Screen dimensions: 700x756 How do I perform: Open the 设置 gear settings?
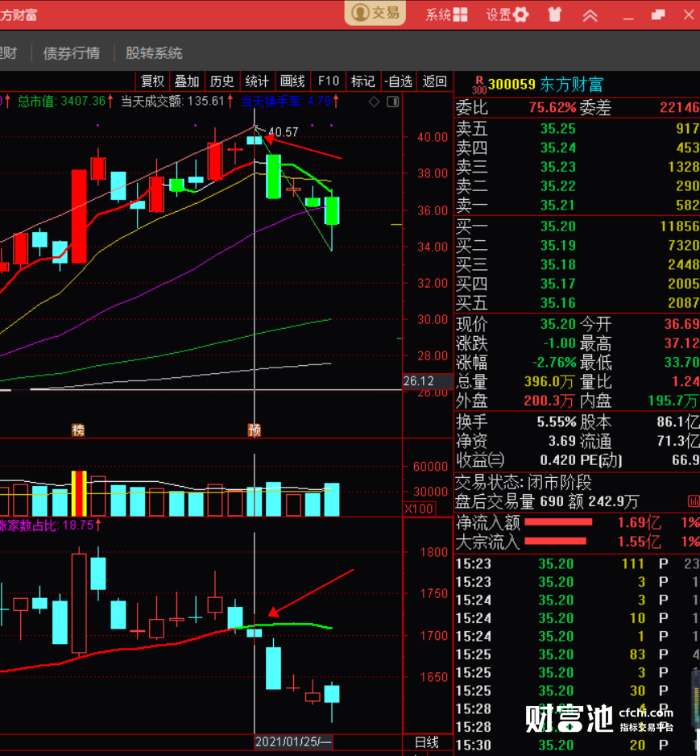[507, 15]
